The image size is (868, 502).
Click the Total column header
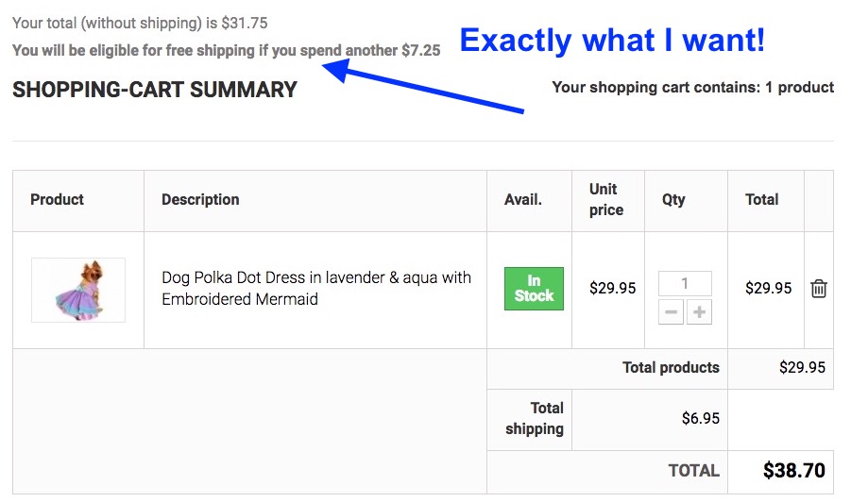[x=761, y=200]
